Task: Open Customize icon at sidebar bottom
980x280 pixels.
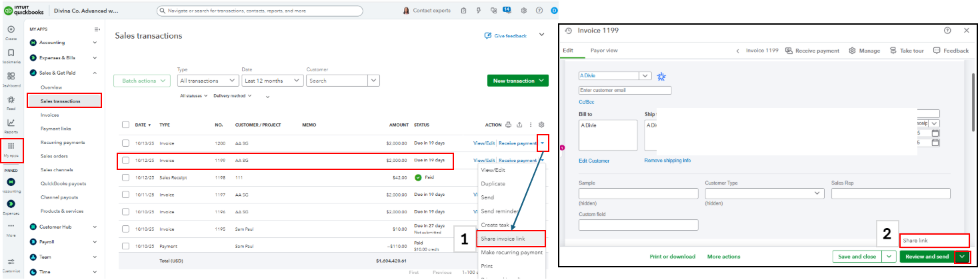Action: click(11, 262)
